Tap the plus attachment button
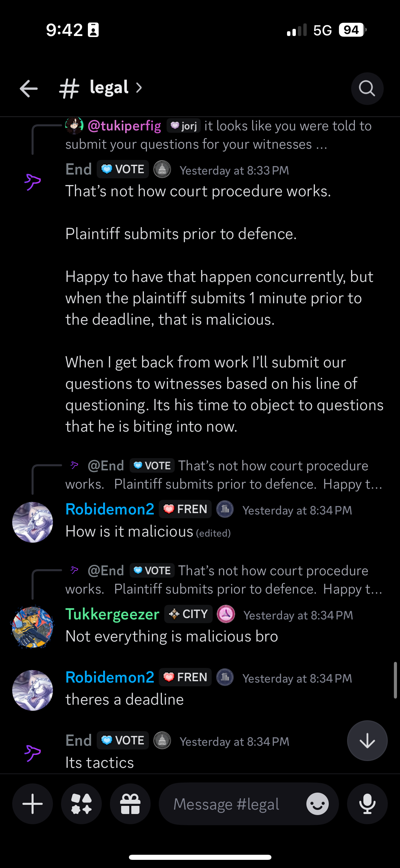This screenshot has width=400, height=868. [x=33, y=804]
